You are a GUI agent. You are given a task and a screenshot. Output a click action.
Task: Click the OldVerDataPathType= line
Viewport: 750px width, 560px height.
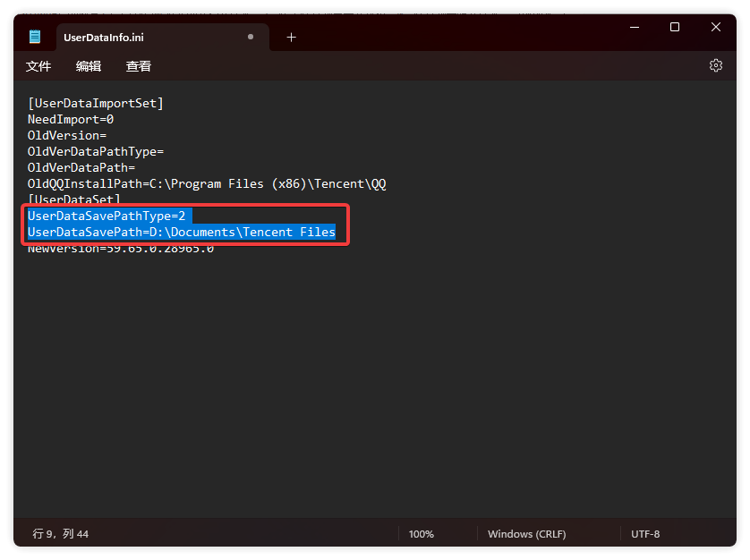[96, 151]
